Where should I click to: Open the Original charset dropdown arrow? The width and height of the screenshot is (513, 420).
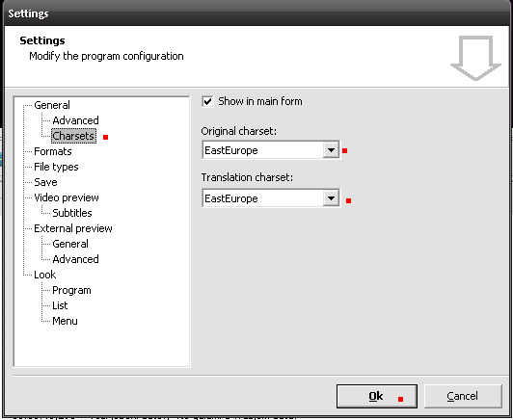point(331,150)
